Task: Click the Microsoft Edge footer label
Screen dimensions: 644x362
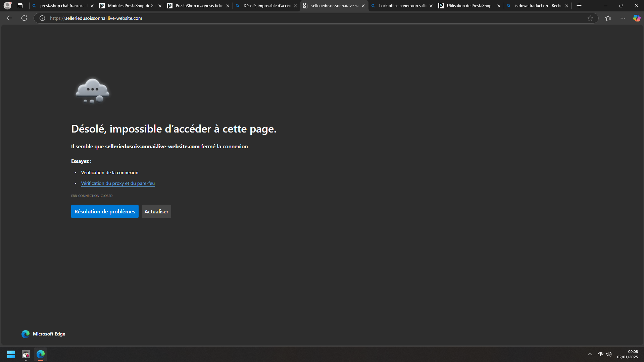Action: (x=49, y=334)
